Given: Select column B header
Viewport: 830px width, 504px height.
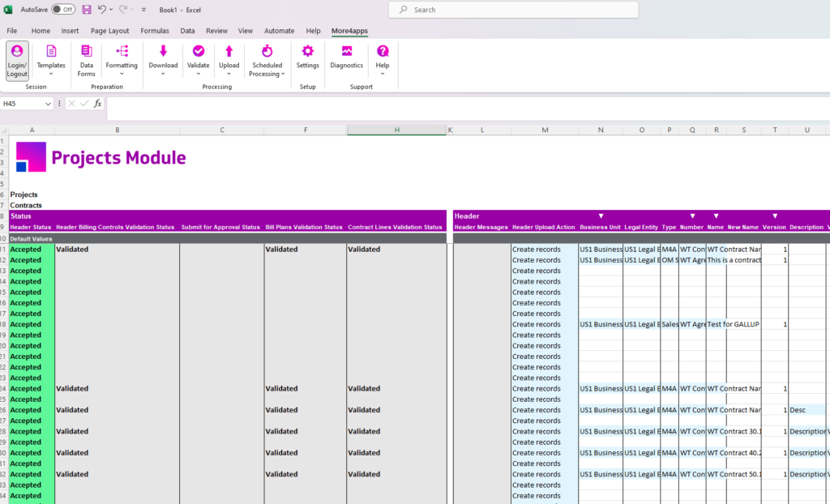Looking at the screenshot, I should pos(117,130).
